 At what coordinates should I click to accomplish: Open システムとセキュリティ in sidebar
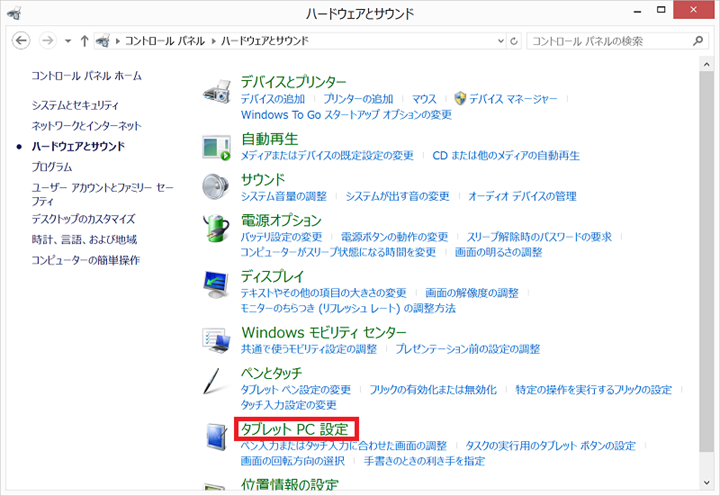pos(75,105)
